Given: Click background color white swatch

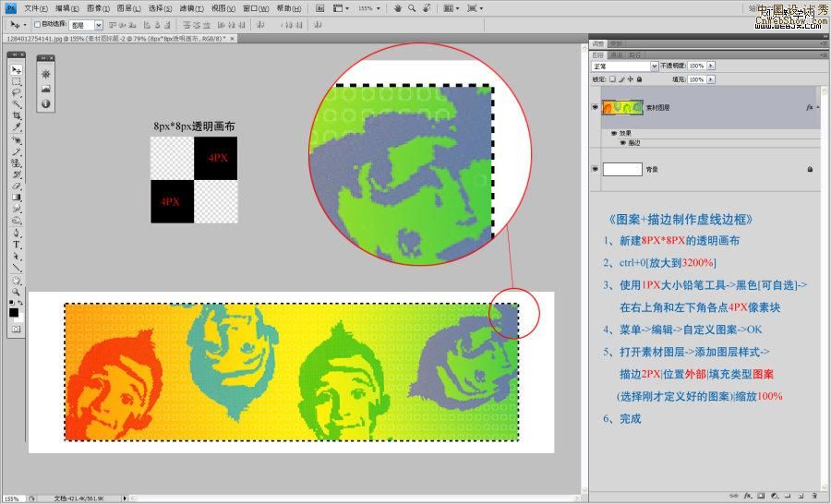Looking at the screenshot, I should [20, 319].
